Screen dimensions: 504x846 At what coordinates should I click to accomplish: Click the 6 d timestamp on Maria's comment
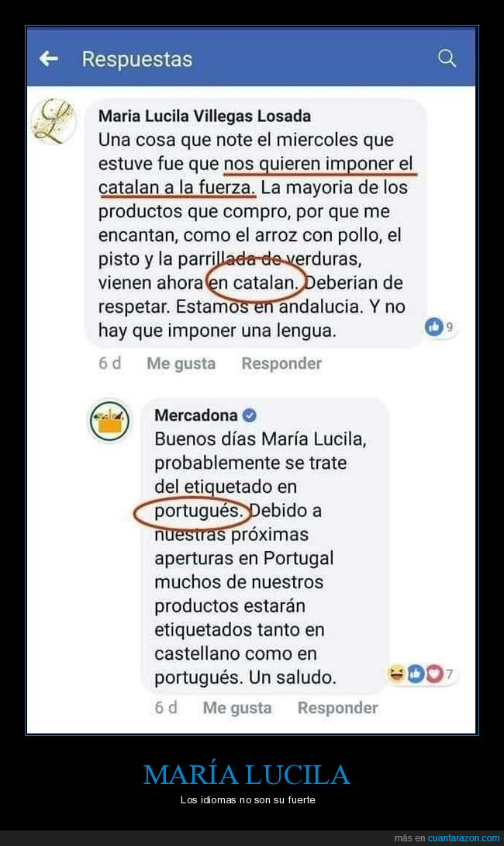click(109, 364)
